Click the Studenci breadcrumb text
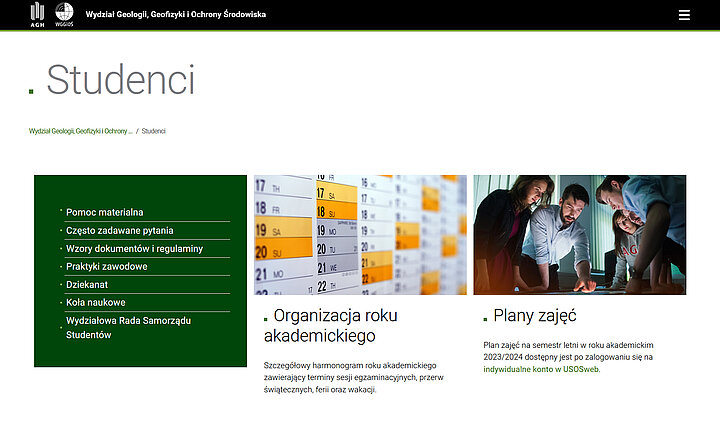This screenshot has width=720, height=443. pyautogui.click(x=153, y=131)
